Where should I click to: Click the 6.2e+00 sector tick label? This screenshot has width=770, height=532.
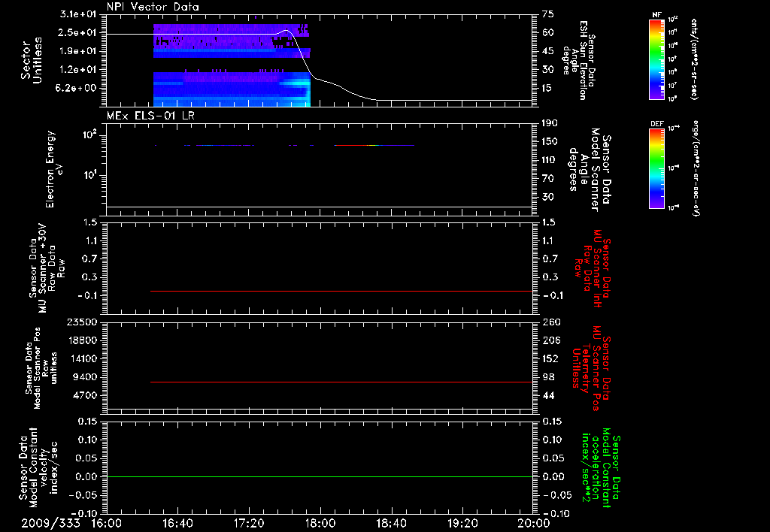pyautogui.click(x=77, y=89)
